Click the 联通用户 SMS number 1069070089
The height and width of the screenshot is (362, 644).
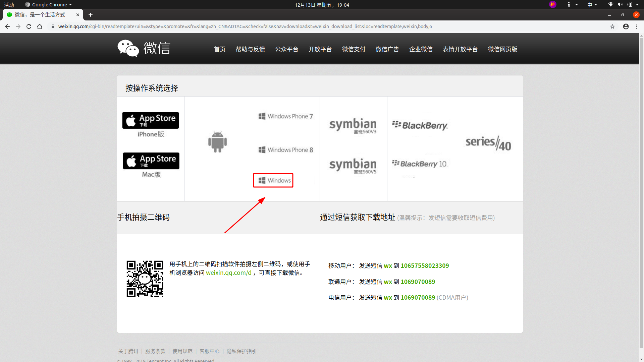click(418, 282)
